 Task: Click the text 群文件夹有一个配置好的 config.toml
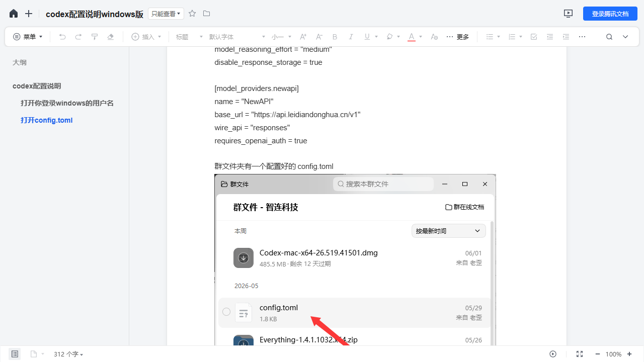coord(274,166)
